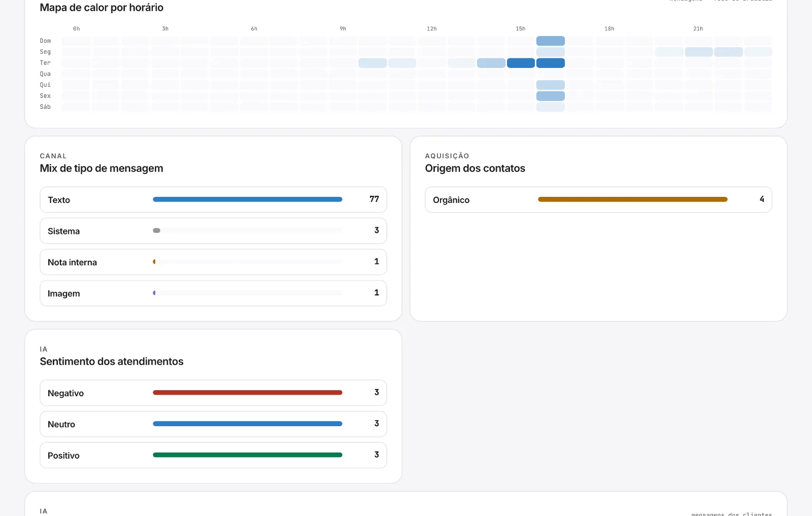
Task: Select the Orgânico contact origin row
Action: (x=598, y=199)
